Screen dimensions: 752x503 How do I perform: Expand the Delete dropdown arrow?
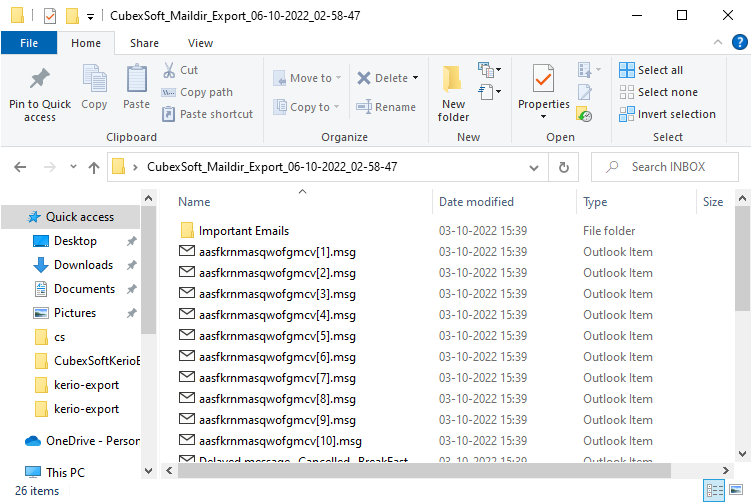[x=415, y=78]
